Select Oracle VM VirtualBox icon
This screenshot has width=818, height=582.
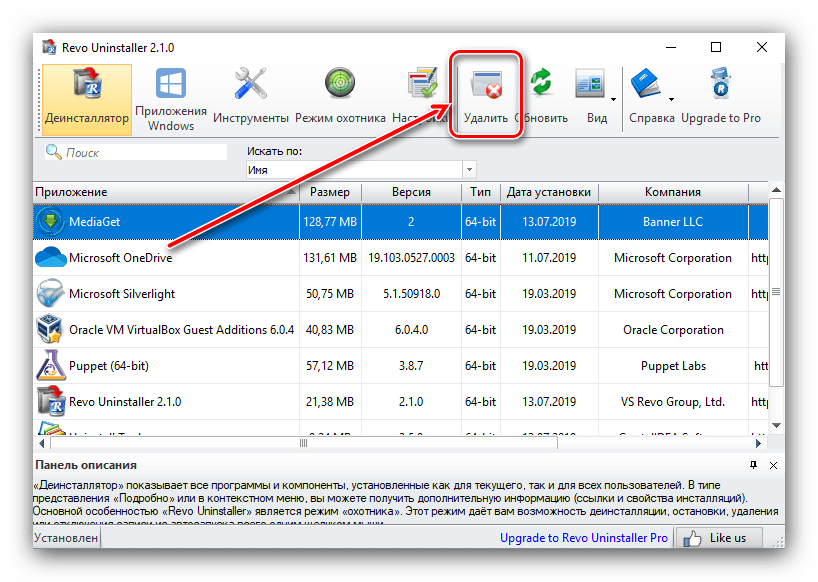click(51, 330)
